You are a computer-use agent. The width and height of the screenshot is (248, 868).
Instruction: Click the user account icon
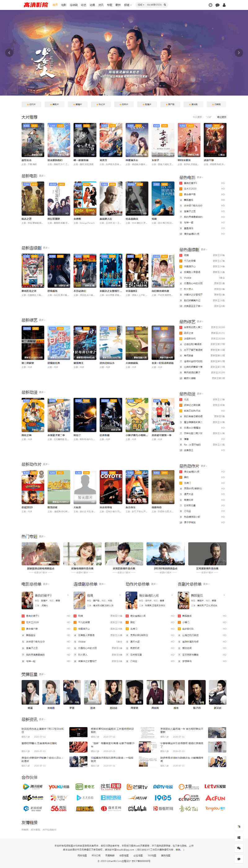pos(224,5)
